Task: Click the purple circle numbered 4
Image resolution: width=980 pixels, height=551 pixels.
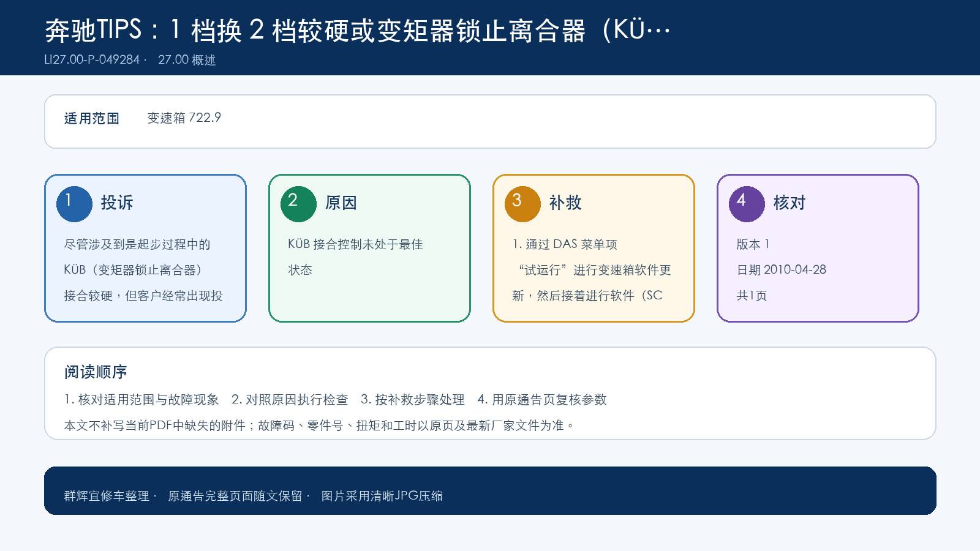Action: pos(747,204)
